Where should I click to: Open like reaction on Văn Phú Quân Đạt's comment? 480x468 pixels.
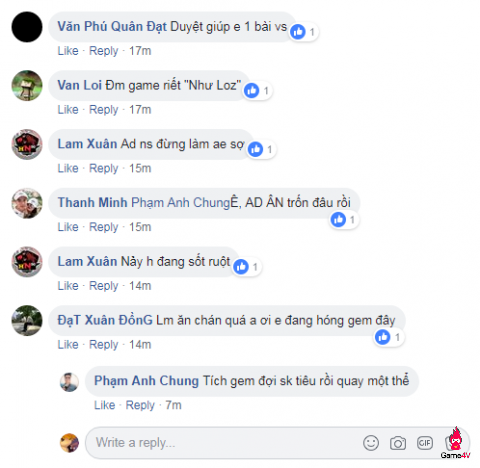point(304,32)
